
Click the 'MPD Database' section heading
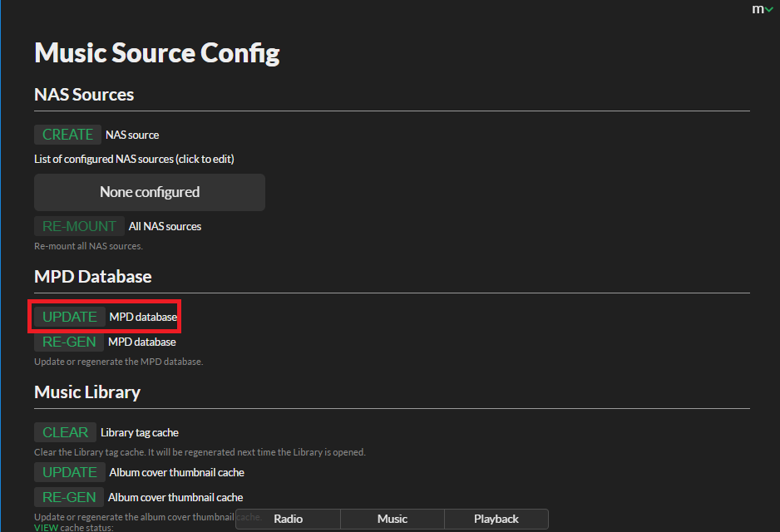[93, 277]
